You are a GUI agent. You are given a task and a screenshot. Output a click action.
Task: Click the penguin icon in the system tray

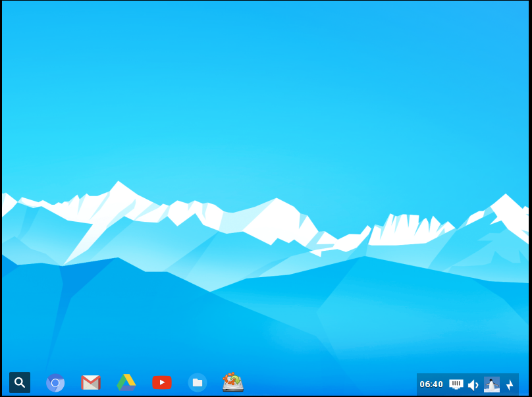pos(492,383)
